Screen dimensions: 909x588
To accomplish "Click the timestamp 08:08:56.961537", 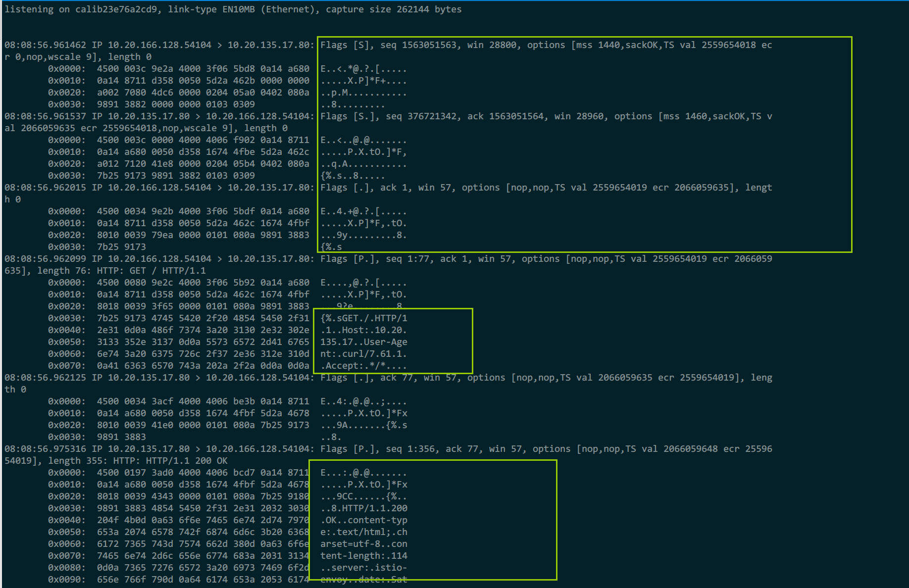I will [45, 116].
